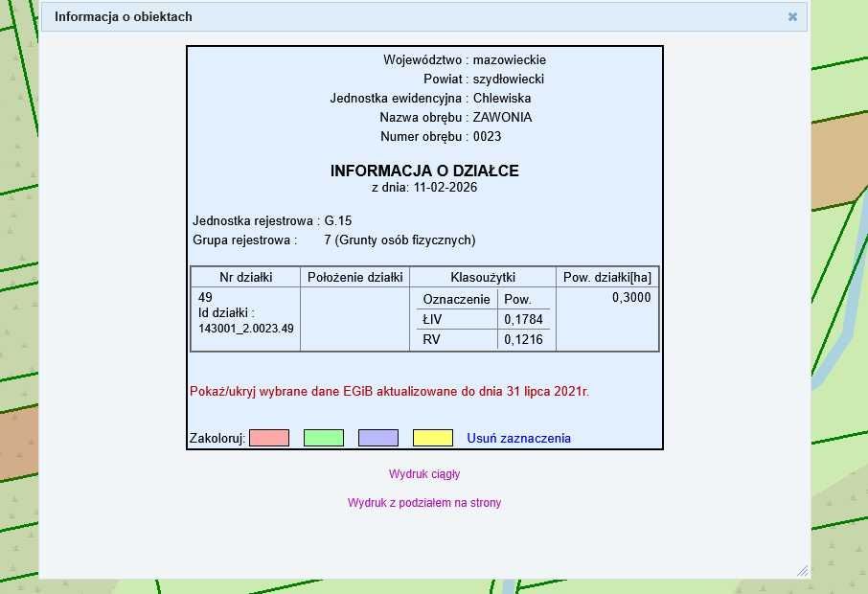The width and height of the screenshot is (868, 594).
Task: Open Wydruk z podziałem na strony
Action: [424, 502]
